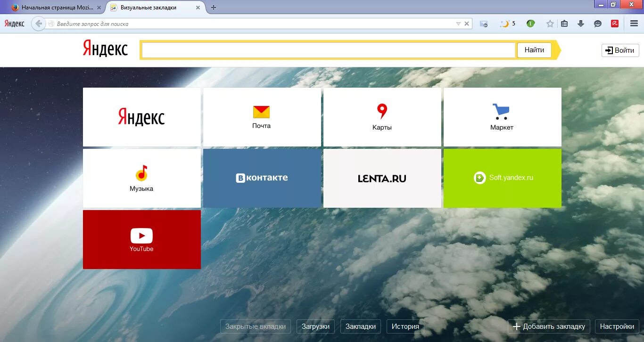Click the green badge icon showing 1

(530, 24)
